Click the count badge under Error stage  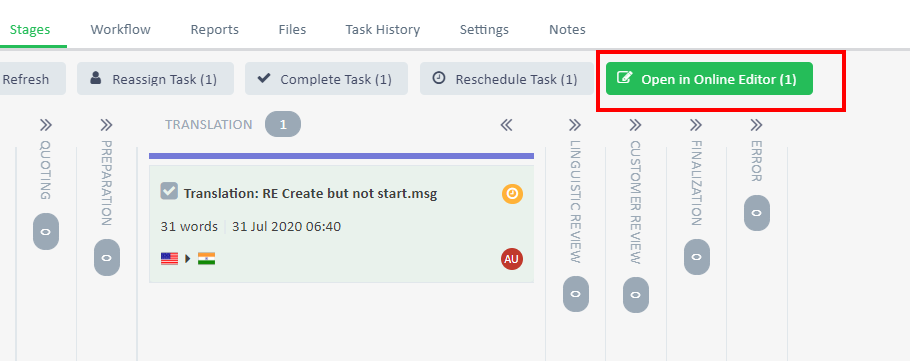757,212
